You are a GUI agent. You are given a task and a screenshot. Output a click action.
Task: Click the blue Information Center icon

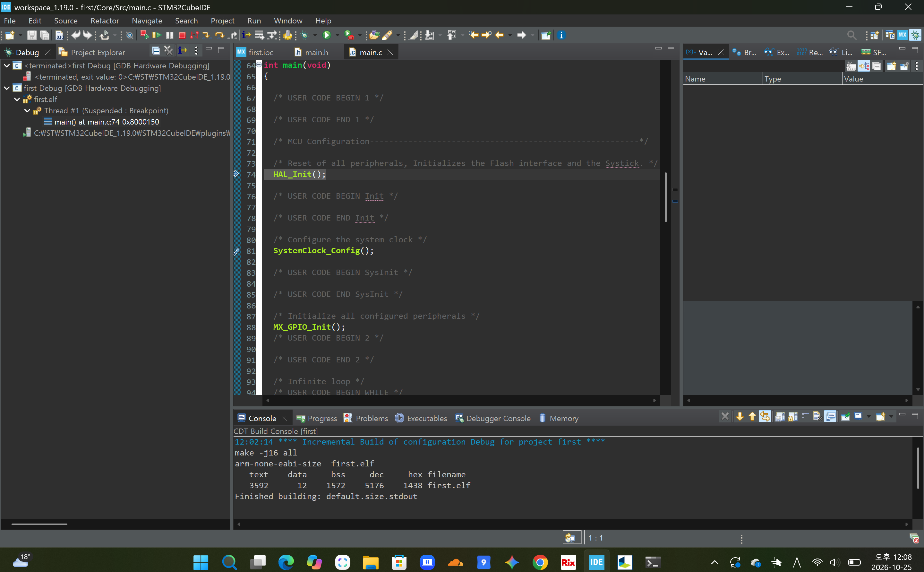click(561, 35)
